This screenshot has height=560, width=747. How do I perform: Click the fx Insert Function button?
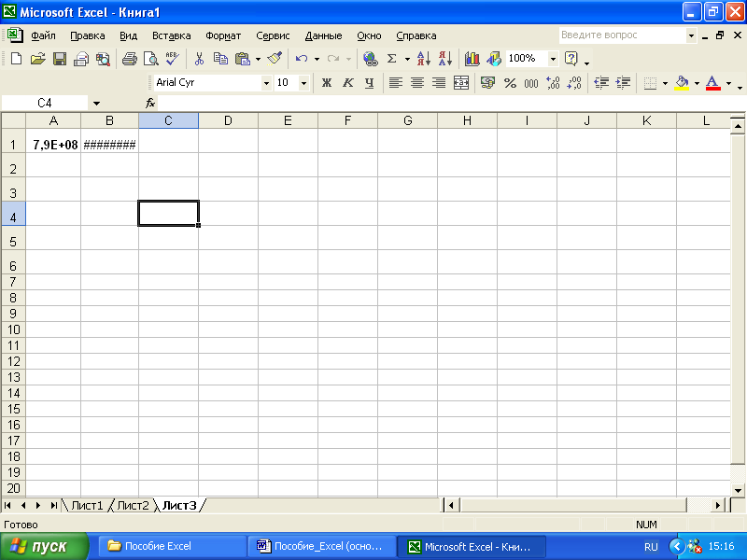(x=150, y=103)
